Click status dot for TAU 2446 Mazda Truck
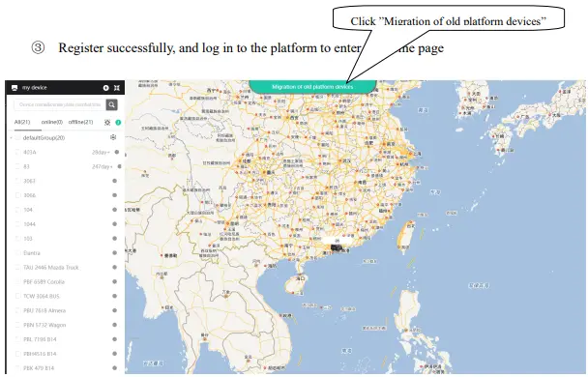 115,267
